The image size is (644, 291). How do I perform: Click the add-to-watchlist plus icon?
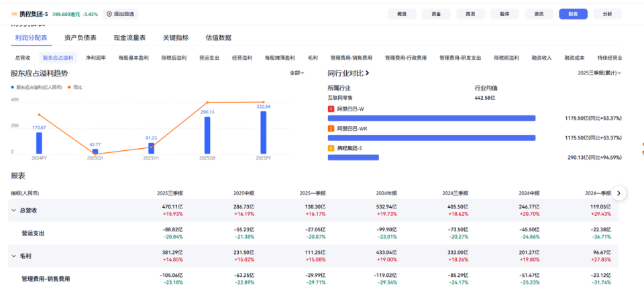click(109, 14)
